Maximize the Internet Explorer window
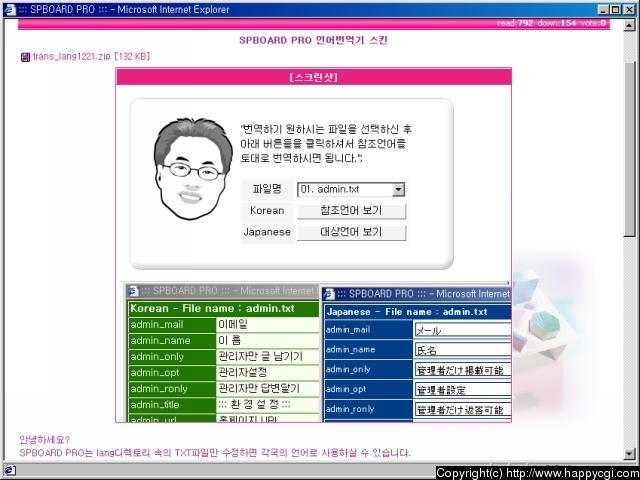The height and width of the screenshot is (480, 640). pos(616,9)
